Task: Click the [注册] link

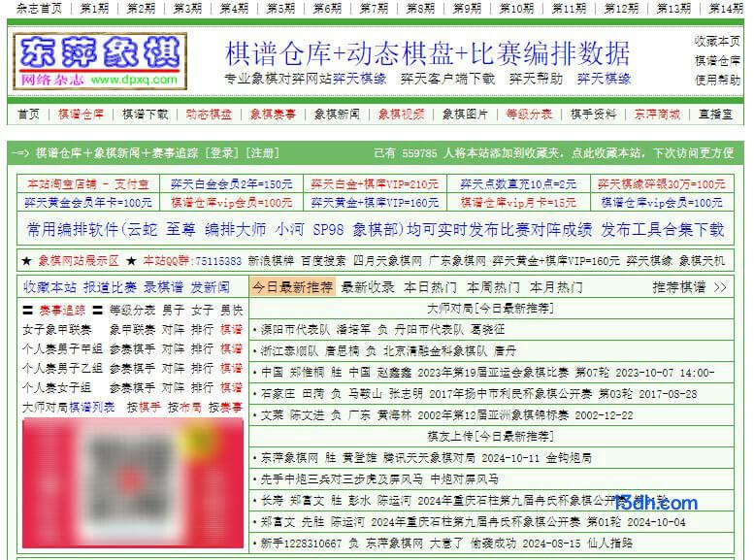Action: click(x=263, y=153)
